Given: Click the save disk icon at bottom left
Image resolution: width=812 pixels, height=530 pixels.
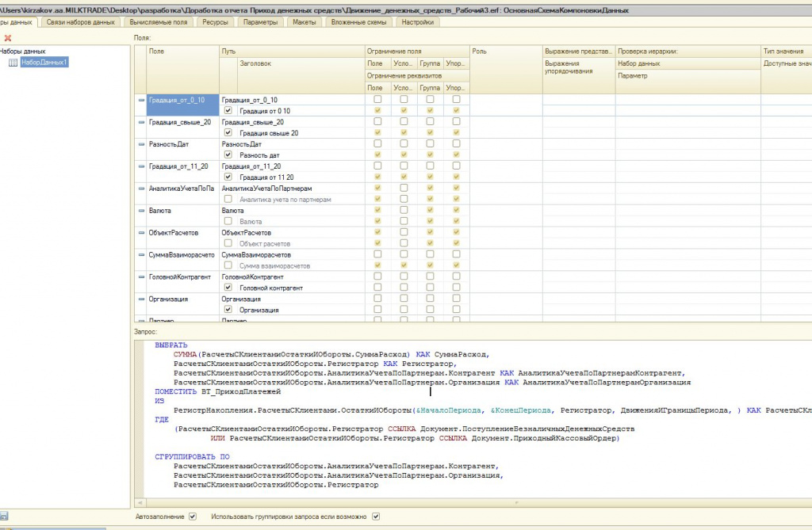Looking at the screenshot, I should click(x=4, y=517).
